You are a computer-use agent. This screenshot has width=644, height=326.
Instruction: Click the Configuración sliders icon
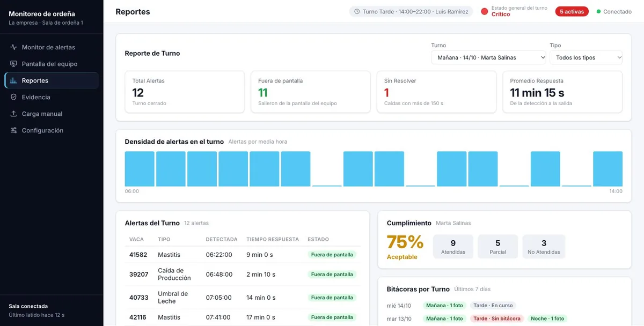(x=14, y=130)
